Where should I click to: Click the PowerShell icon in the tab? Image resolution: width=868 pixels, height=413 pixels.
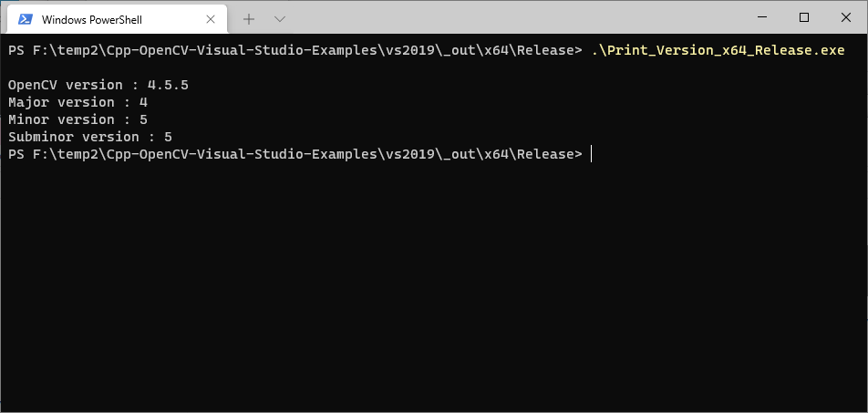pyautogui.click(x=25, y=19)
